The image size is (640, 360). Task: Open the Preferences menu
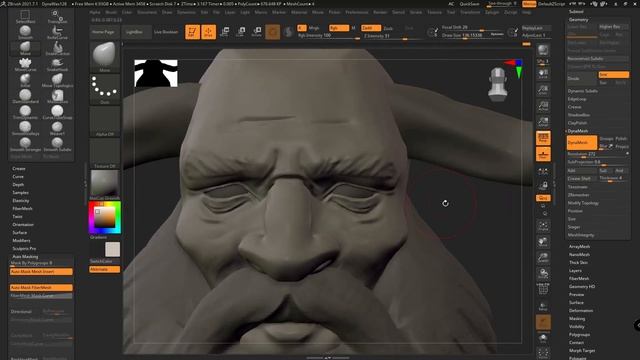click(356, 13)
